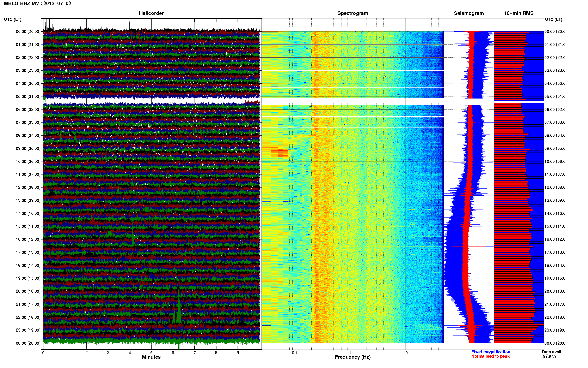Click the '10:00 (06:00)' time label

tap(28, 162)
